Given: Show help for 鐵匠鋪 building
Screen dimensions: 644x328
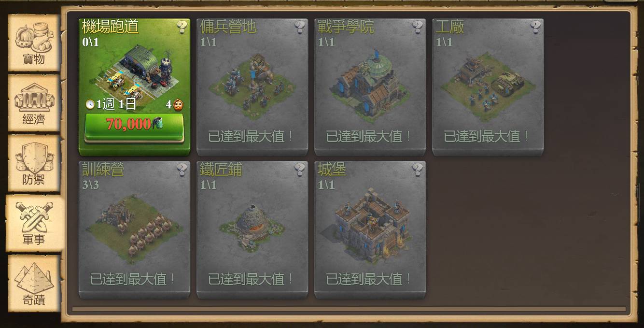Looking at the screenshot, I should pyautogui.click(x=299, y=169).
